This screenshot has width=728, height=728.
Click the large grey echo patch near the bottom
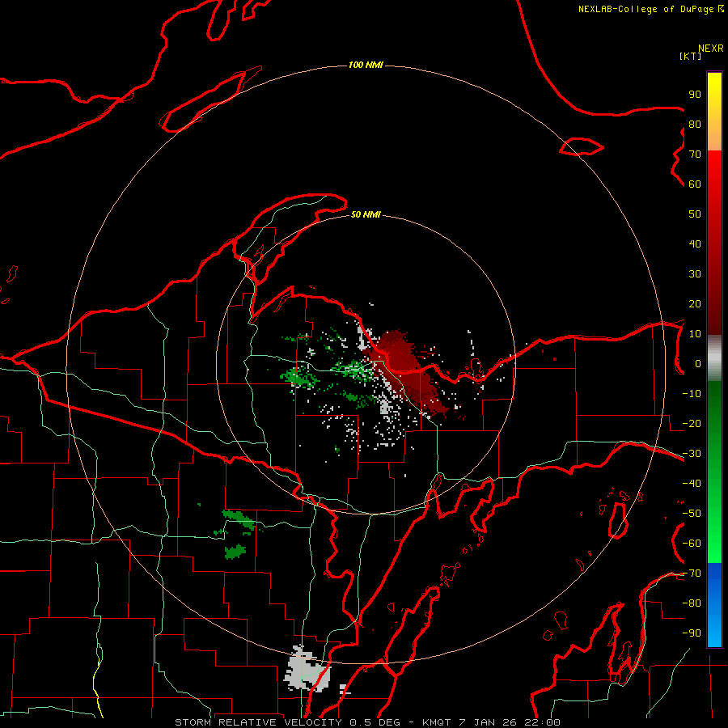307,669
